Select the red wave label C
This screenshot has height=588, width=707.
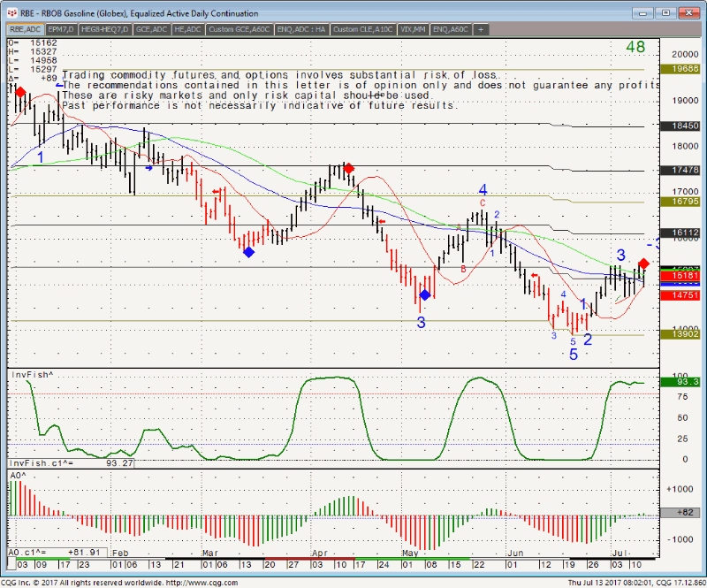pos(483,202)
